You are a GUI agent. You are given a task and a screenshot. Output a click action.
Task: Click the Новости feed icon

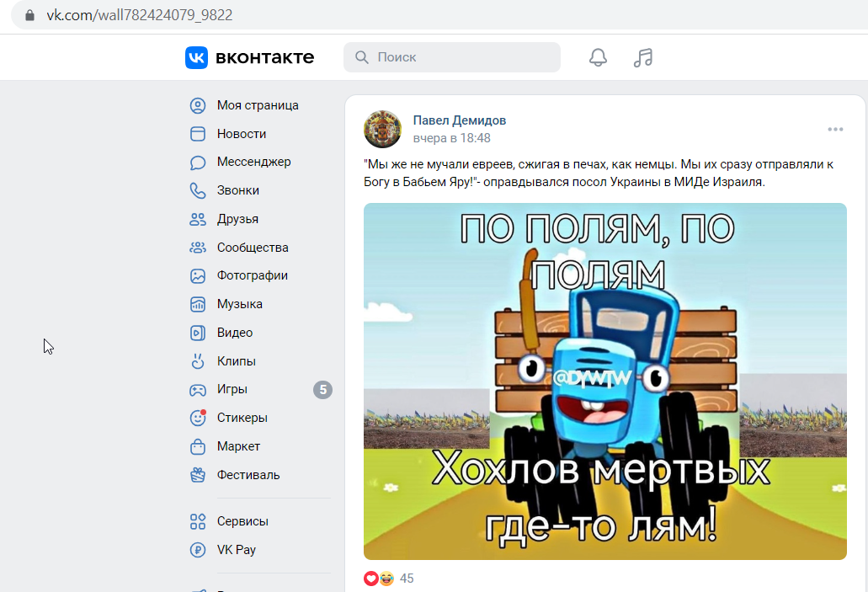(x=198, y=134)
